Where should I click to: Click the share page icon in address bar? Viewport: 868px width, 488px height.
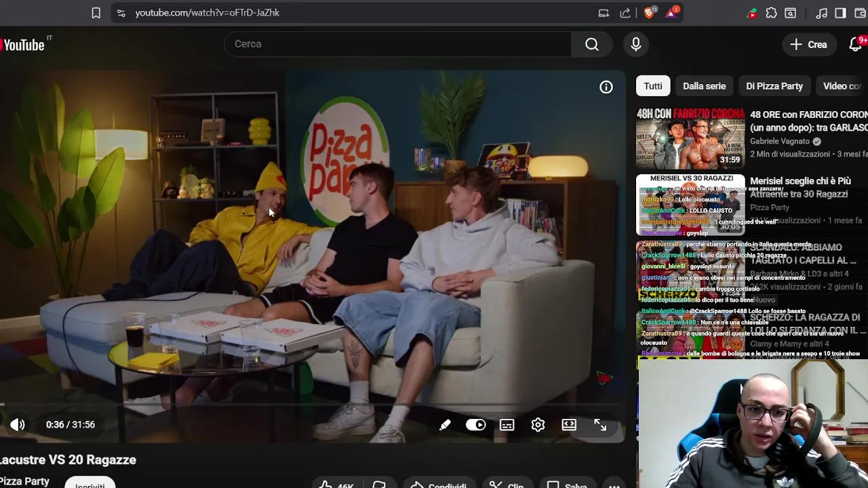[x=625, y=13]
